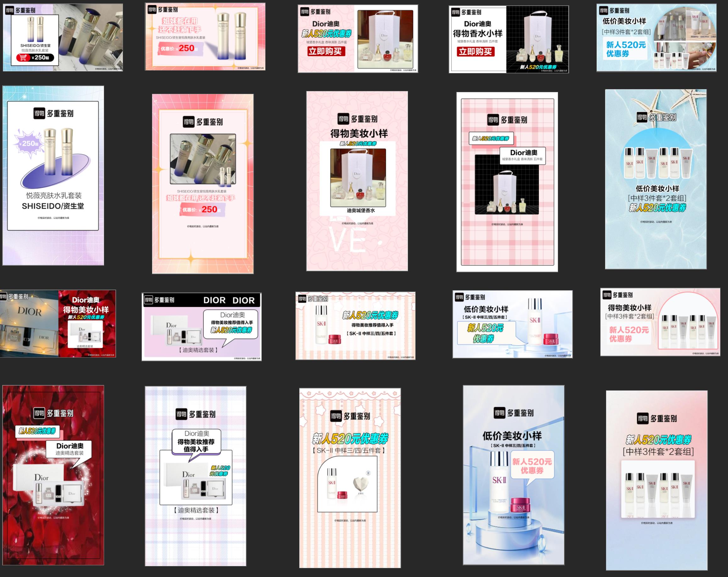Image resolution: width=728 pixels, height=577 pixels.
Task: Select the red rose petal Dior landscape banner
Action: pos(58,323)
